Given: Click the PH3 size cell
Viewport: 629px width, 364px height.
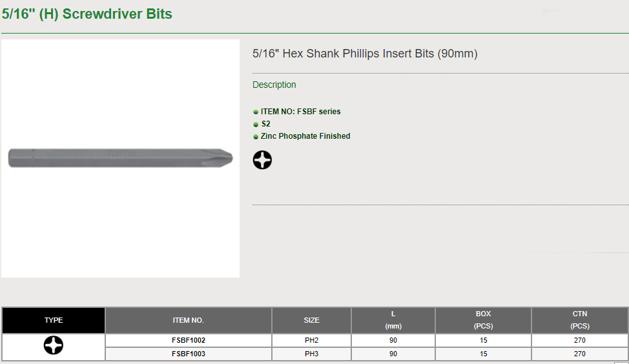Looking at the screenshot, I should tap(312, 354).
